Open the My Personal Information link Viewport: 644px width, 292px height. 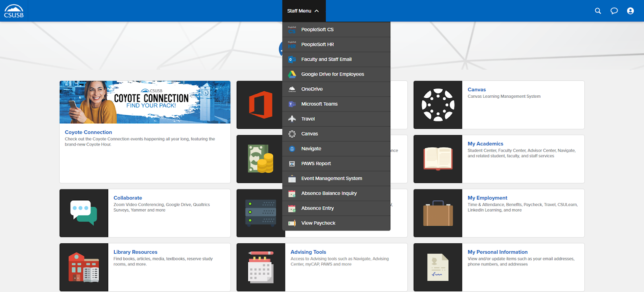pyautogui.click(x=497, y=252)
